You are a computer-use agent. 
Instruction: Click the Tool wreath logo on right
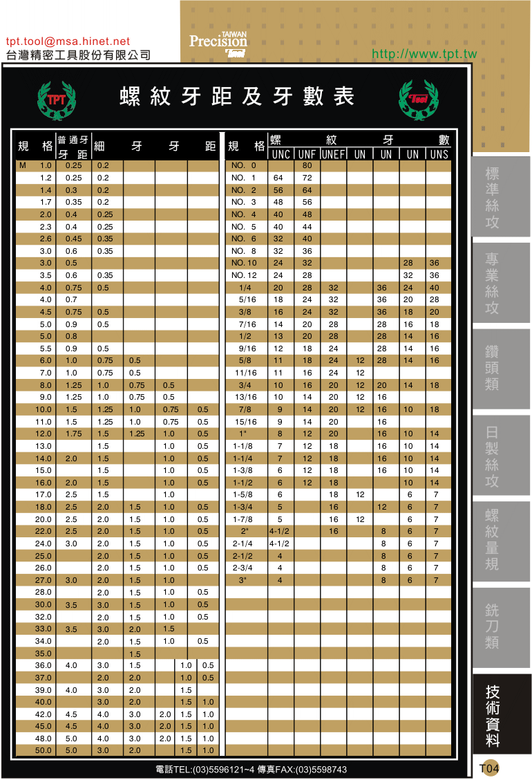pos(419,100)
